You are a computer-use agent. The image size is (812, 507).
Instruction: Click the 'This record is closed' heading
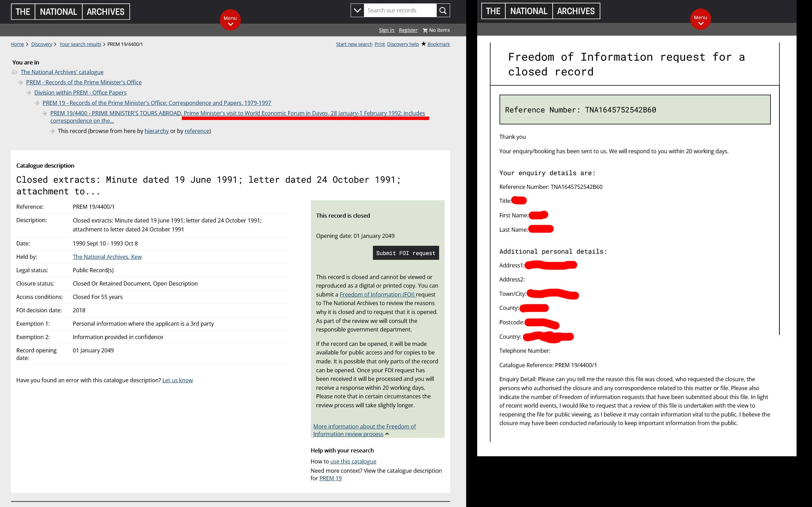(x=343, y=216)
